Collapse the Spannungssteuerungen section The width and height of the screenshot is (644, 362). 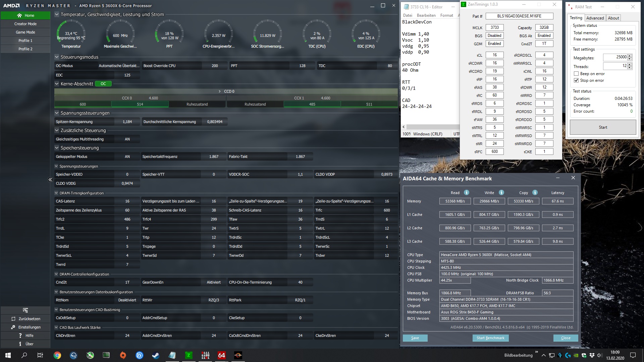[x=57, y=113]
